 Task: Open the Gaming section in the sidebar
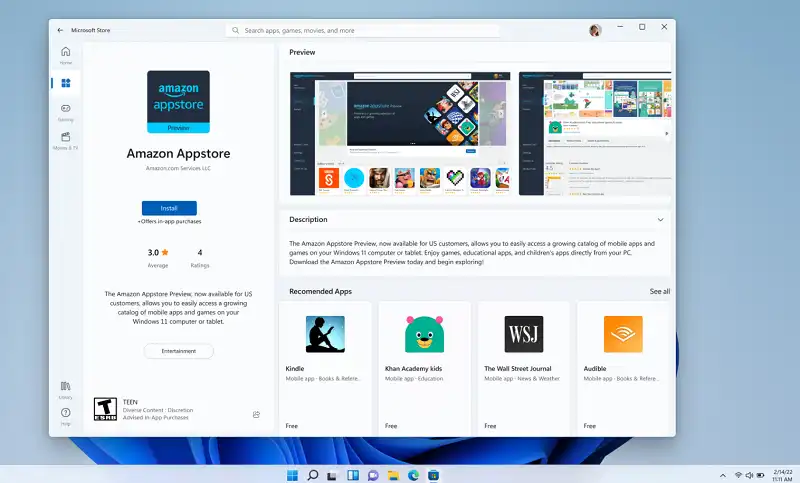(x=65, y=110)
